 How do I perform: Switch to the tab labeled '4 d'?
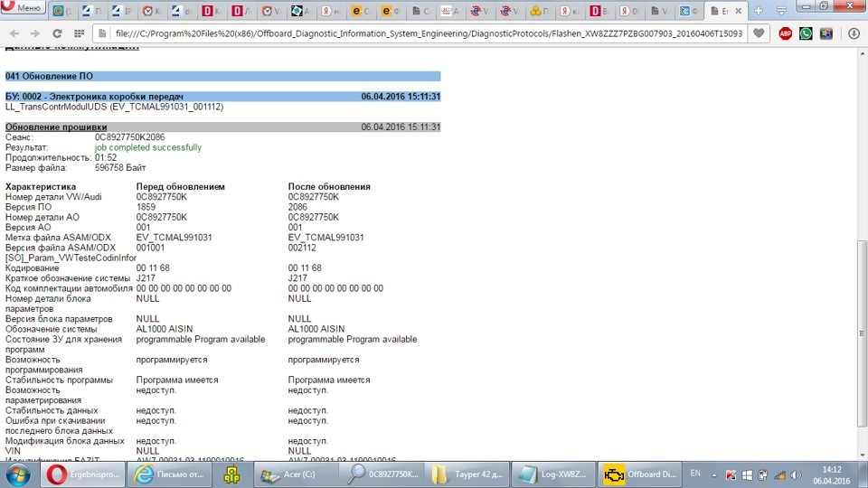point(181,11)
